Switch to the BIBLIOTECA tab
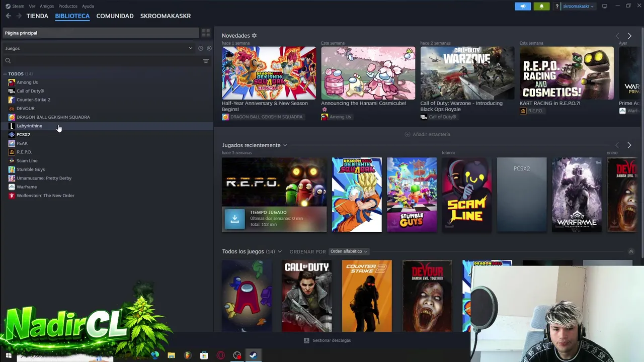Image resolution: width=644 pixels, height=362 pixels. [72, 16]
